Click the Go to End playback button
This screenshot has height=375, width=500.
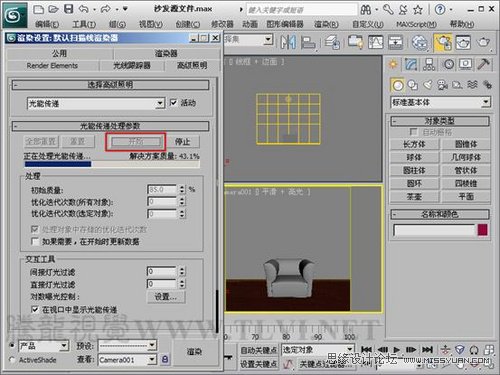pos(427,350)
